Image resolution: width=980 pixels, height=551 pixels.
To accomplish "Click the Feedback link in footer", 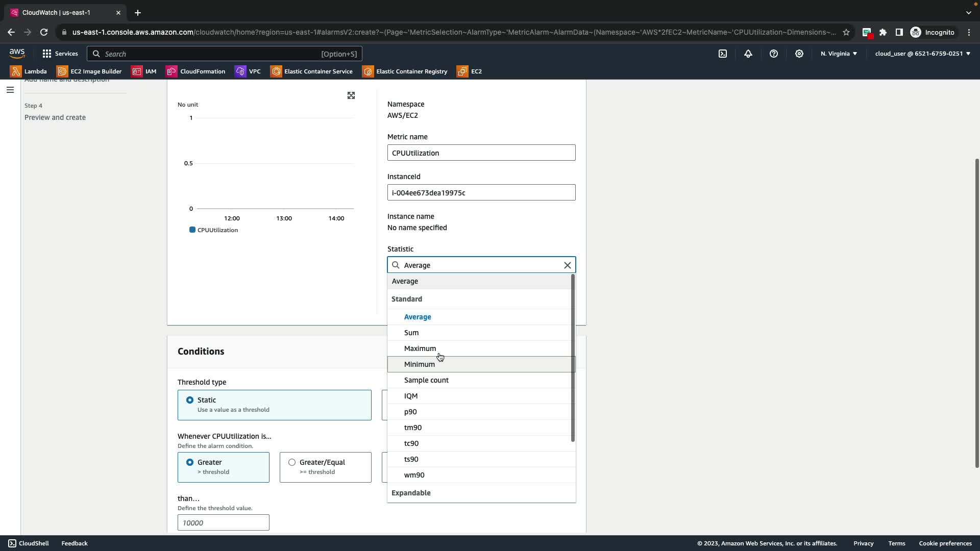I will pos(75,543).
